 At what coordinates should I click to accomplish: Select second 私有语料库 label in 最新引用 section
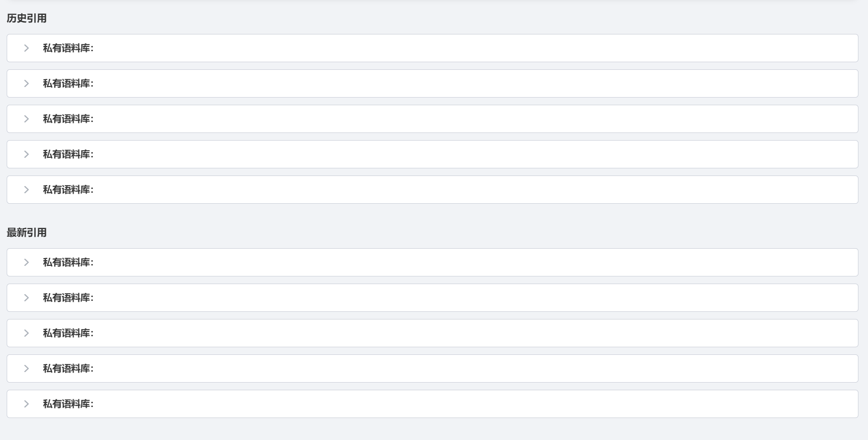[x=68, y=297]
